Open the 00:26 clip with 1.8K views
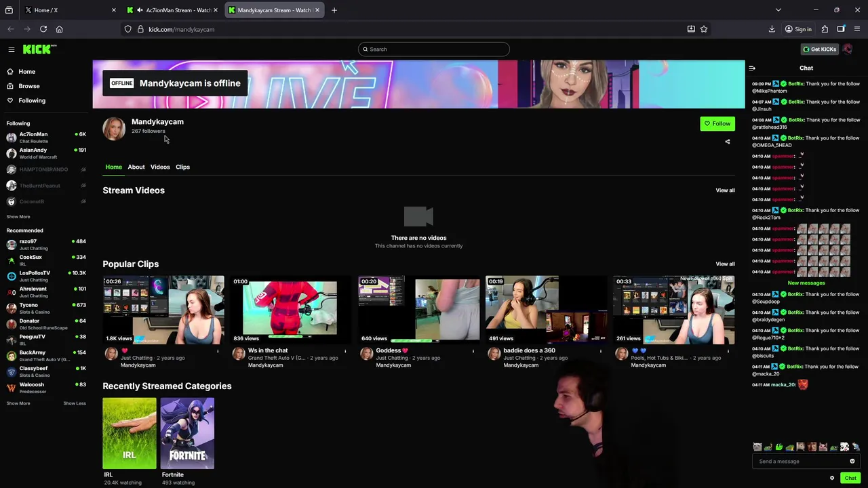Image resolution: width=868 pixels, height=488 pixels. (x=163, y=310)
